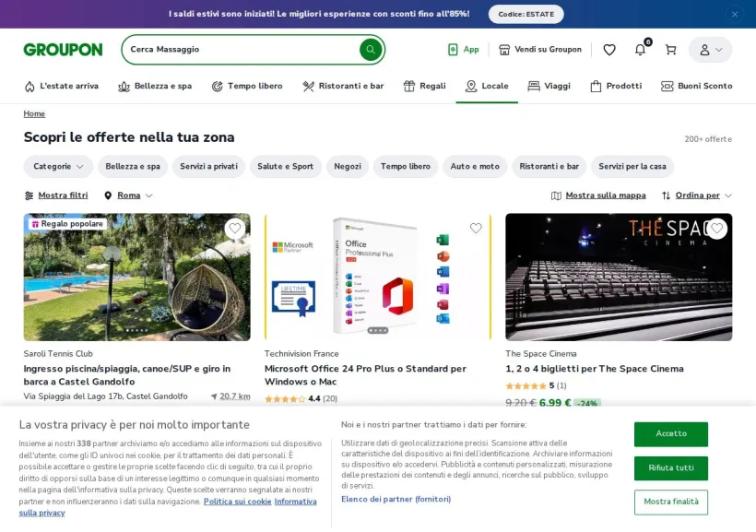Click the sort arrows icon
The image size is (756, 532).
point(666,195)
